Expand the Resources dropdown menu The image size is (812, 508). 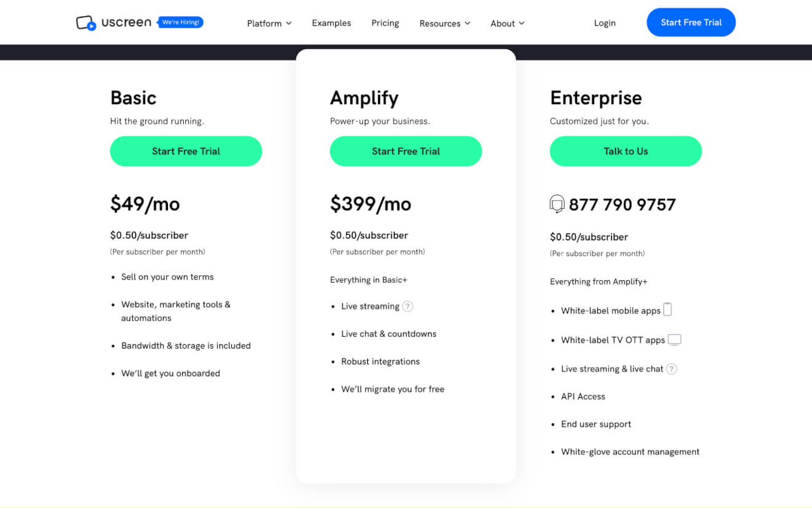[445, 23]
